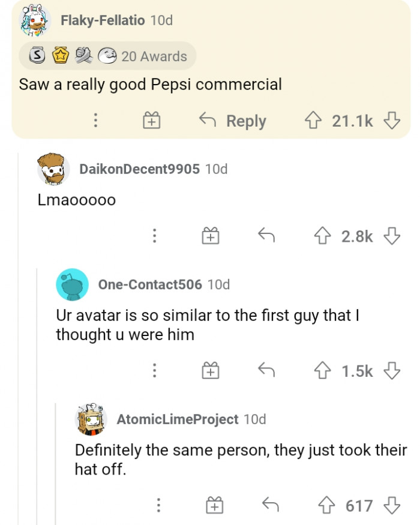Give an award on DaikonDecent9905's comment
This screenshot has width=420, height=525.
tap(209, 236)
